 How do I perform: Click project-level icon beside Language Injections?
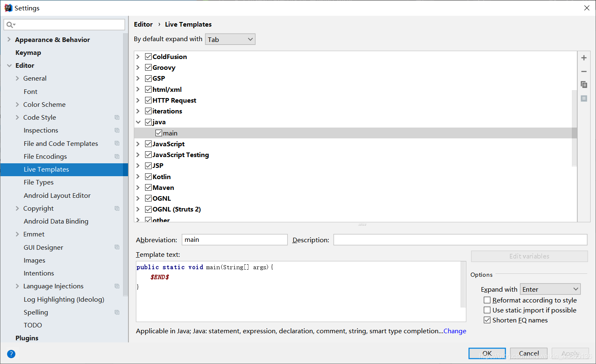[x=117, y=286]
